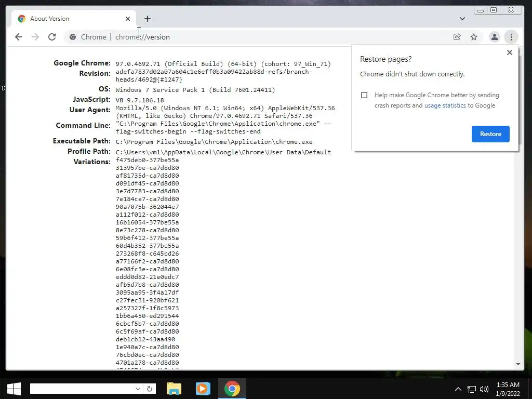Screen dimensions: 532x399
Task: Open the network status tray icon
Action: [471, 389]
